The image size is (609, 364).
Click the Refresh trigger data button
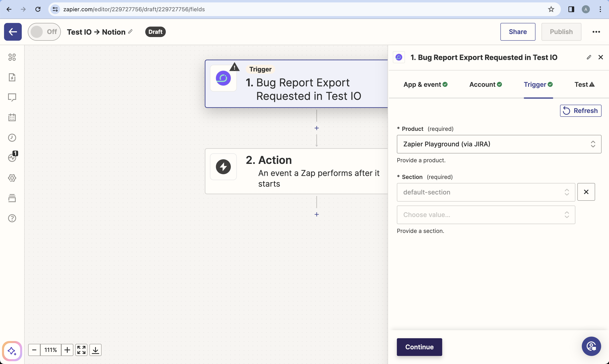click(x=581, y=111)
